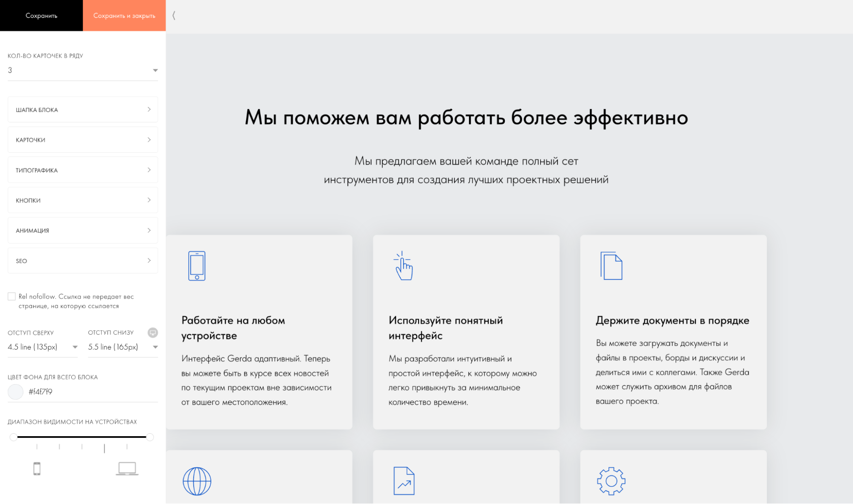This screenshot has height=504, width=853.
Task: Click the gear icon in the bottom card
Action: [611, 481]
